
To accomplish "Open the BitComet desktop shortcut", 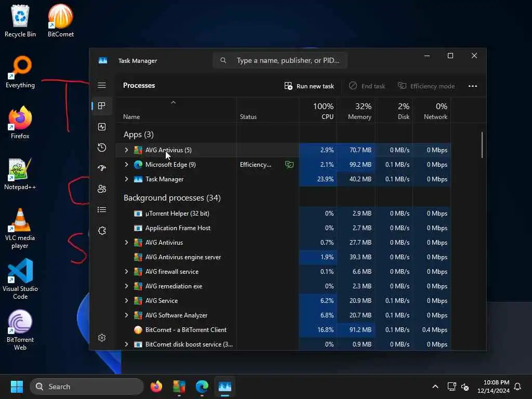I will click(x=61, y=21).
